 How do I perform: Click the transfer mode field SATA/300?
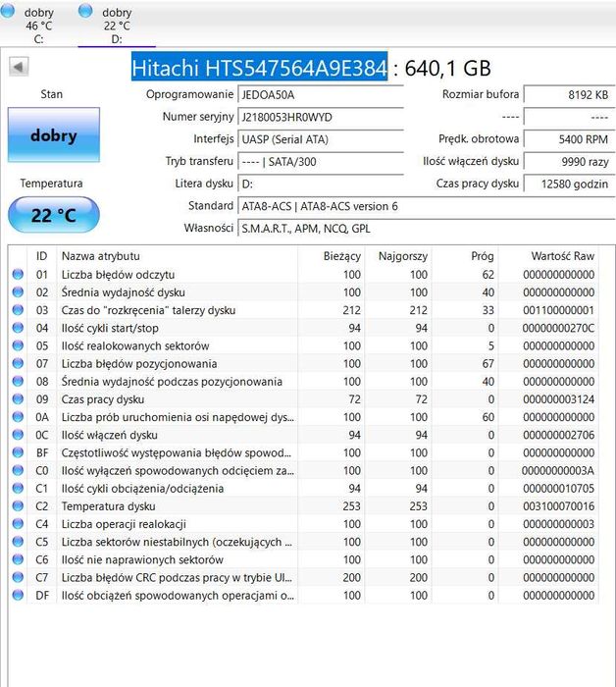pos(320,162)
